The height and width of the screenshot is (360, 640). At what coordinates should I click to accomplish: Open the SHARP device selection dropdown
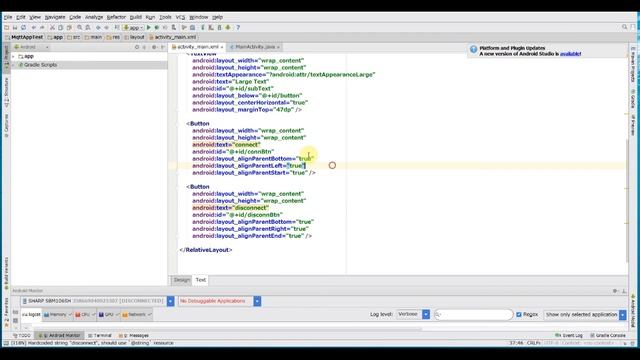(x=171, y=301)
